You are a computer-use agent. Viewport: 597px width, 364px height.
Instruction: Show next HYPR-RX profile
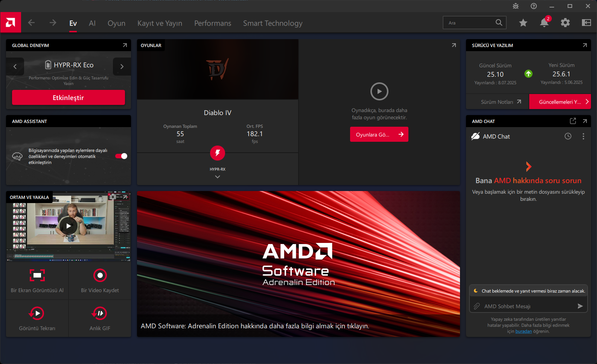click(122, 67)
